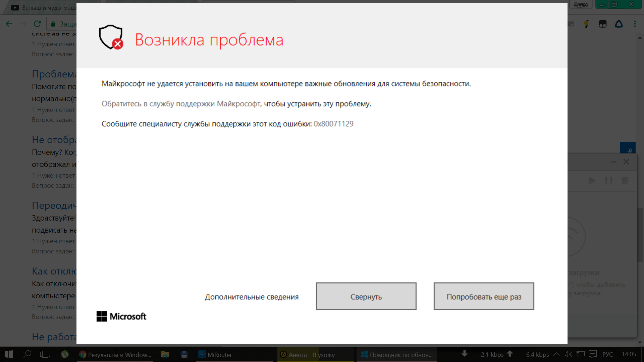Viewport: 644px width, 362px height.
Task: Open the volume control in tray
Action: 568,354
